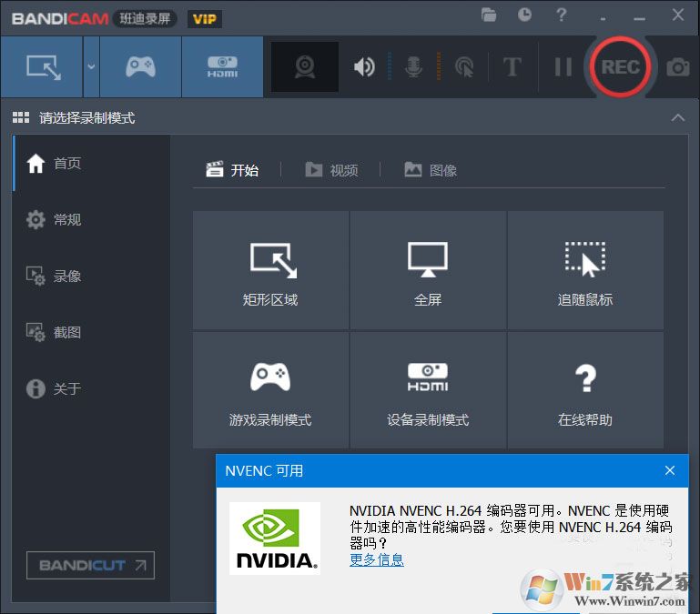Minimize Bandicam to tray with small dash

(x=604, y=18)
